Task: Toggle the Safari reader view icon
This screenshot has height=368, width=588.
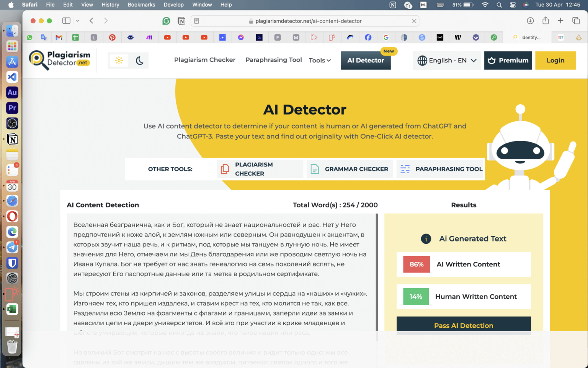Action: coord(196,21)
